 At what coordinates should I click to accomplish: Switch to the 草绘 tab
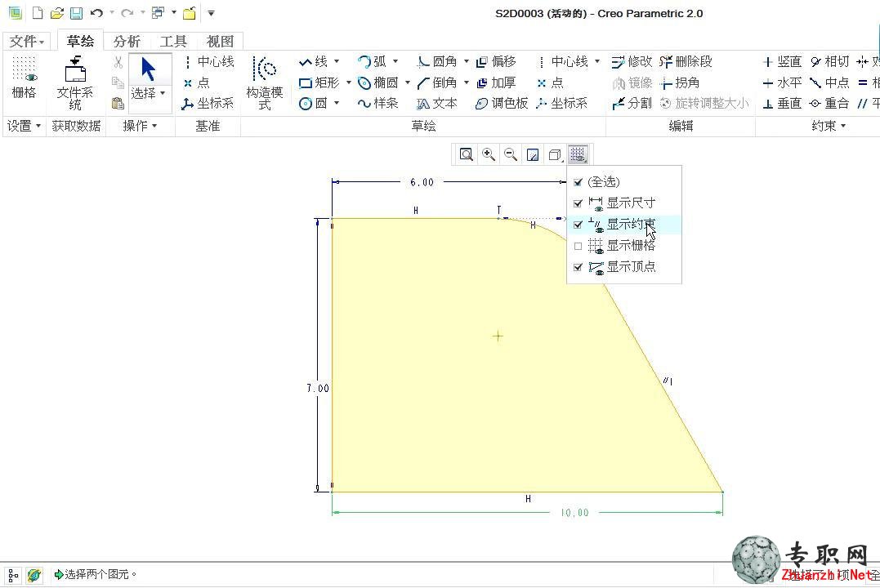[x=80, y=41]
